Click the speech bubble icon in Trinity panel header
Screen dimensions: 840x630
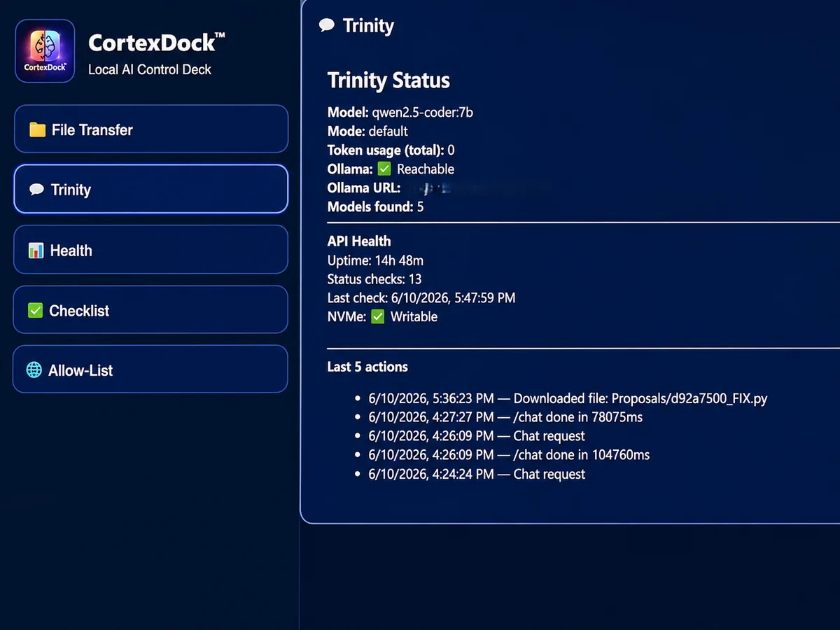[327, 26]
